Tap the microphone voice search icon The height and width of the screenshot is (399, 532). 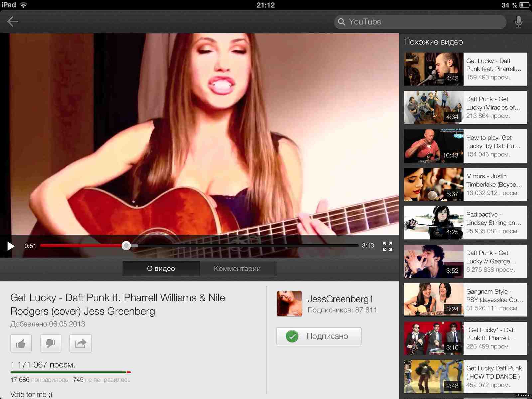point(518,22)
